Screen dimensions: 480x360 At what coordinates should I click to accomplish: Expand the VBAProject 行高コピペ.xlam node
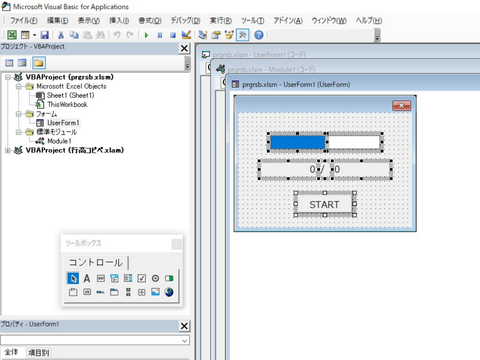[7, 151]
